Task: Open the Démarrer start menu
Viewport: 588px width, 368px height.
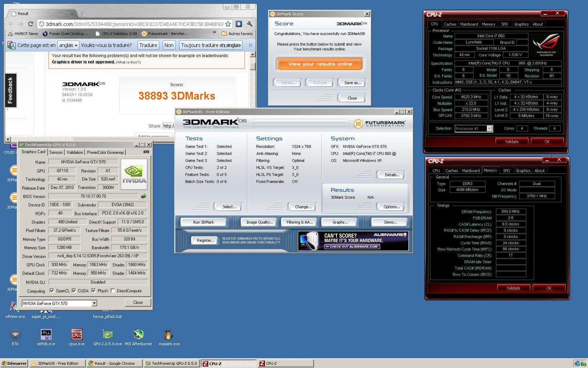Action: coord(14,363)
